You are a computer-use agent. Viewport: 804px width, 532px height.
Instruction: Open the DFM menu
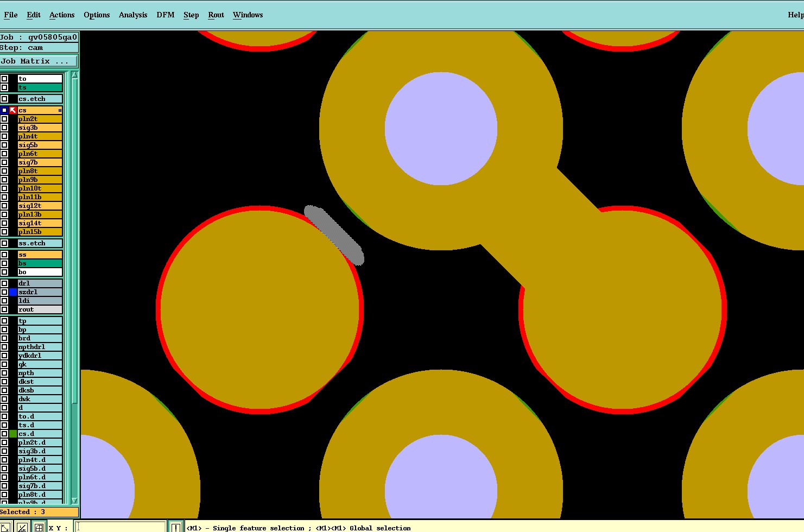tap(166, 15)
